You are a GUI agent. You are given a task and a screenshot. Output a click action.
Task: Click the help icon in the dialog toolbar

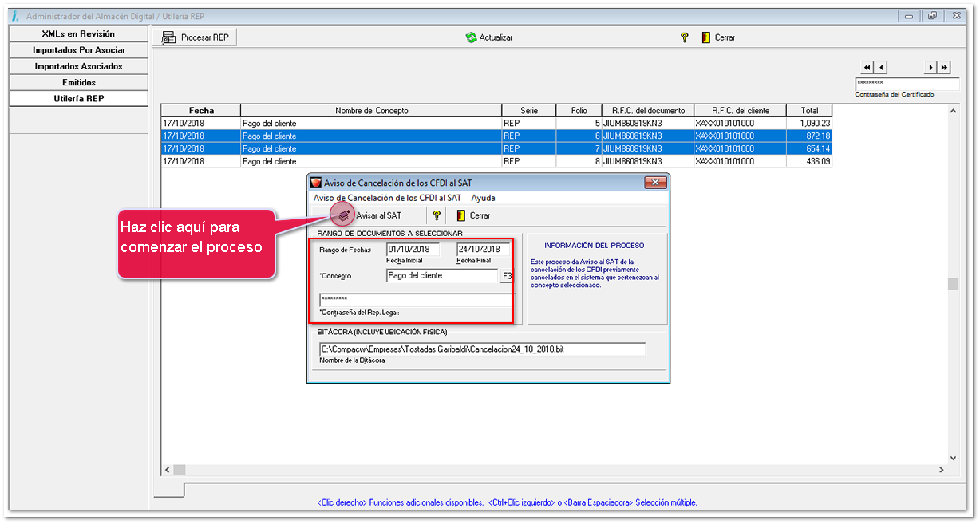(437, 215)
